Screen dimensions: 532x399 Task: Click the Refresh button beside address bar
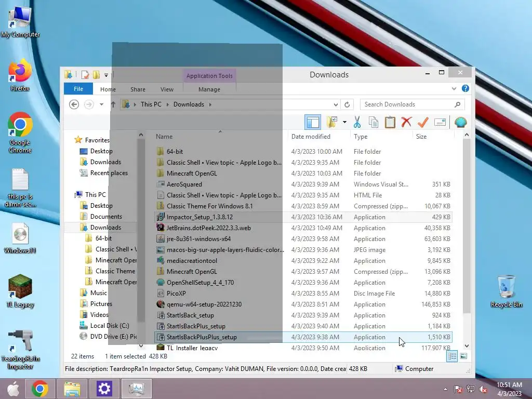347,104
